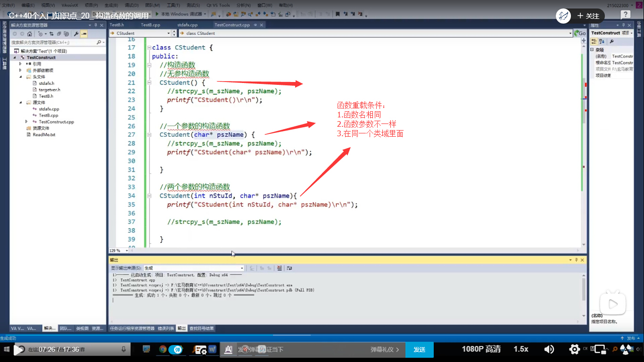Click the Chrome icon in the taskbar

pyautogui.click(x=163, y=349)
